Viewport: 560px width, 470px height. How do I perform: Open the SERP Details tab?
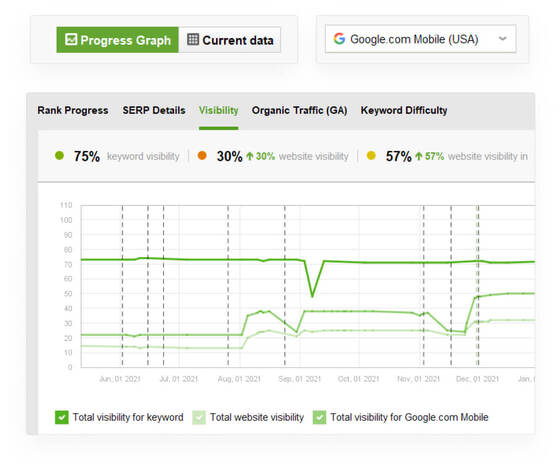pyautogui.click(x=154, y=110)
